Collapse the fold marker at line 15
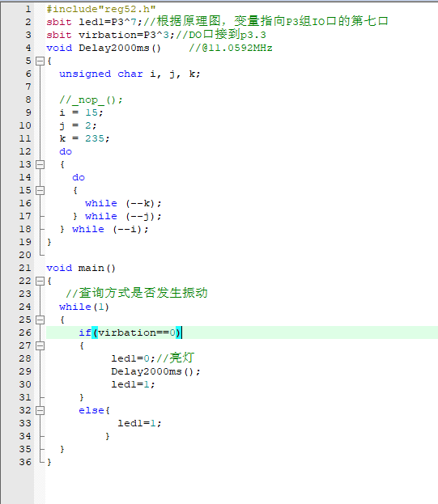 click(x=40, y=191)
